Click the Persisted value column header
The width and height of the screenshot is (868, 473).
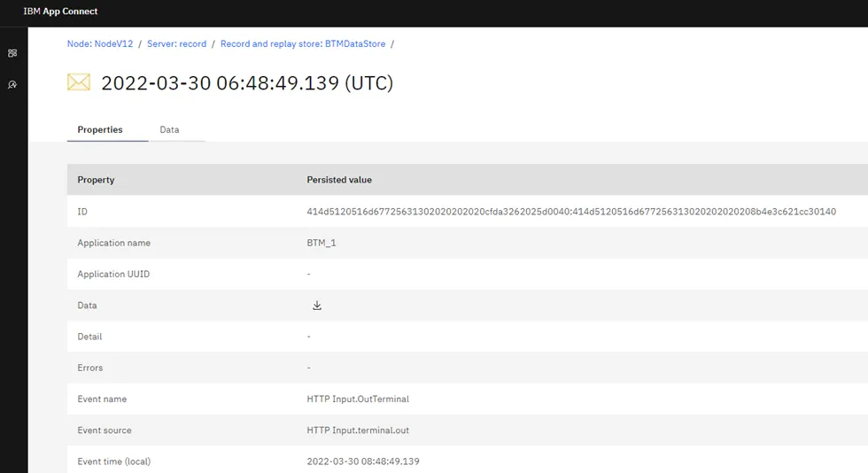pos(339,180)
